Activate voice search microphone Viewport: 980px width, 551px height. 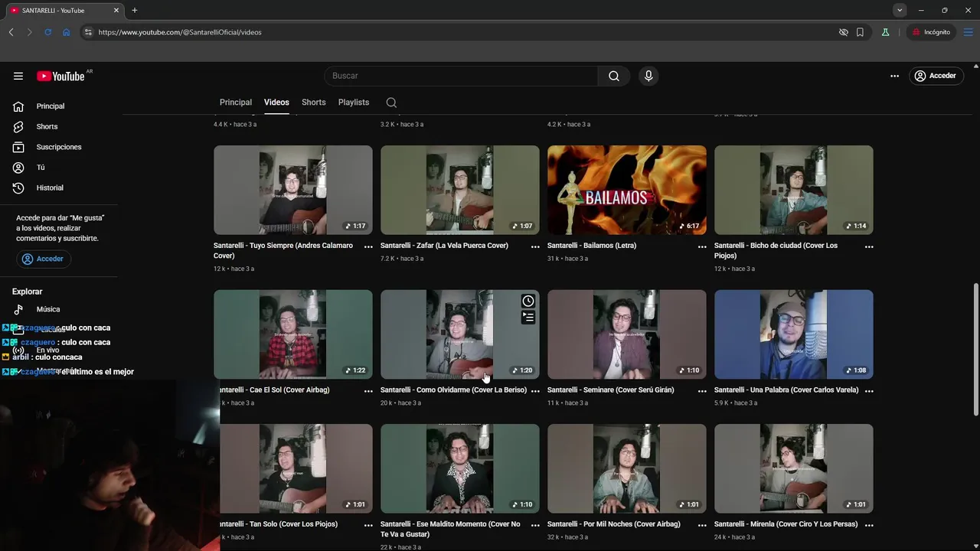pos(648,76)
